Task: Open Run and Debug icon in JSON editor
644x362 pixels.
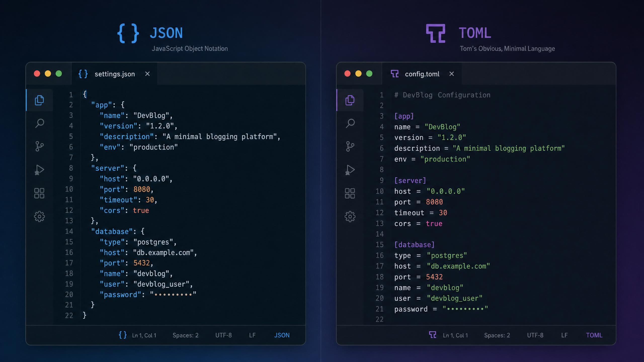Action: pyautogui.click(x=39, y=170)
